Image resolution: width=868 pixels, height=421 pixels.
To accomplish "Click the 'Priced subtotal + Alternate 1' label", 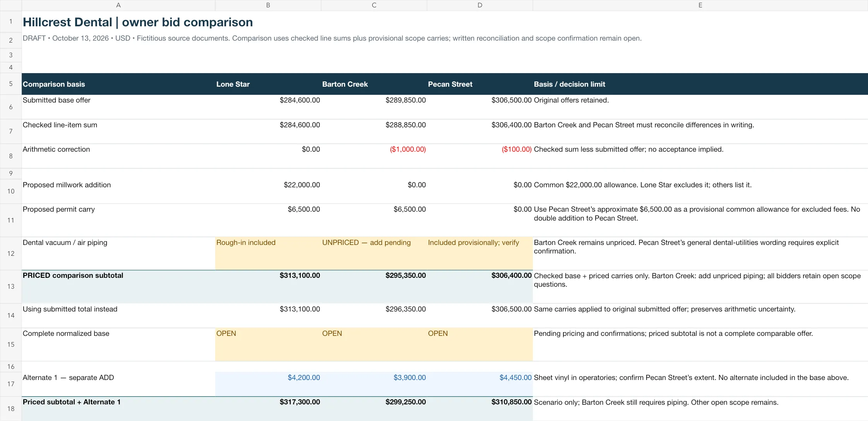I will pos(72,402).
